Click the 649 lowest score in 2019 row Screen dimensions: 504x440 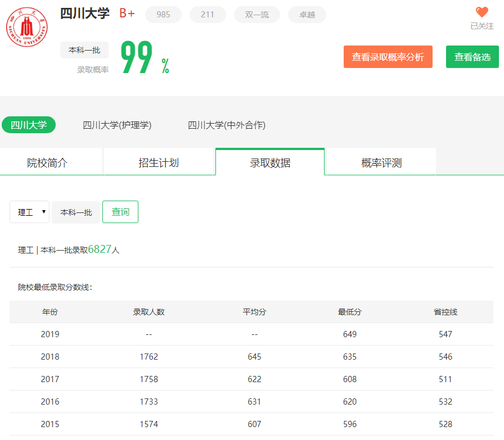(350, 334)
